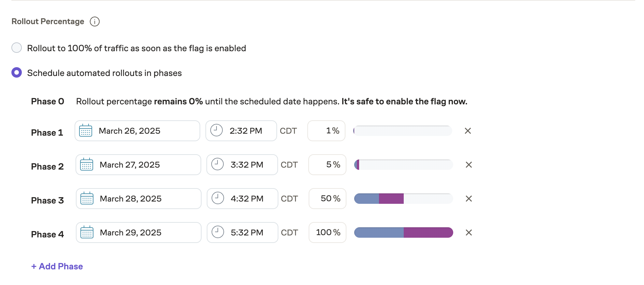The width and height of the screenshot is (644, 285).
Task: Select rollout to 100% of traffic option
Action: tap(17, 48)
